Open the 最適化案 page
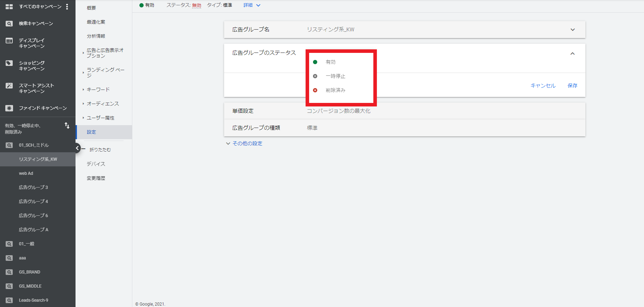644x307 pixels. pos(96,22)
